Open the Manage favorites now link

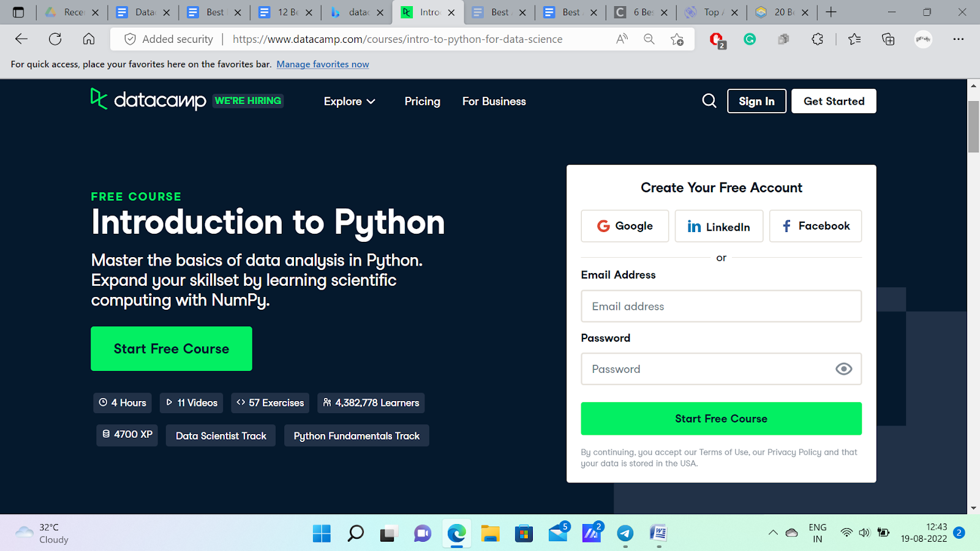pyautogui.click(x=323, y=64)
